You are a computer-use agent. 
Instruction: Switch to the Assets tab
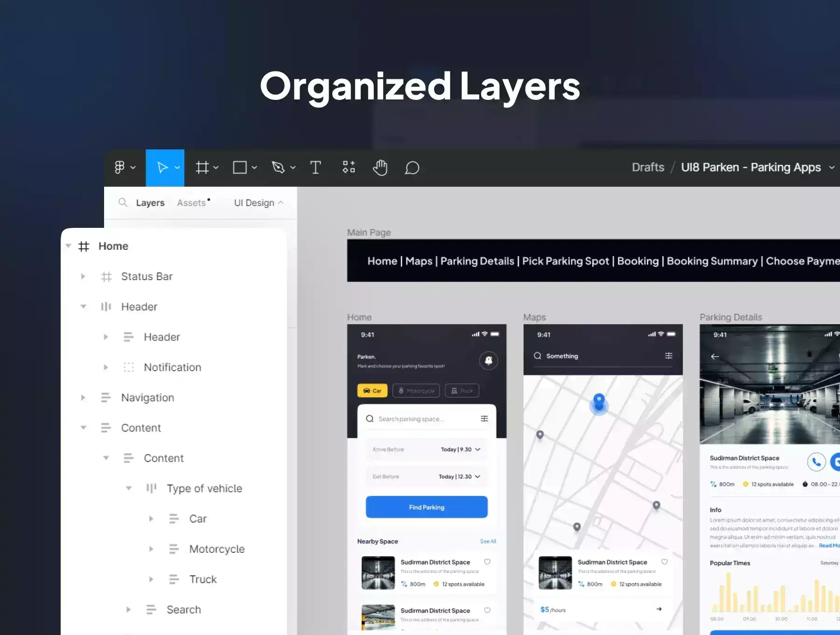pyautogui.click(x=191, y=203)
